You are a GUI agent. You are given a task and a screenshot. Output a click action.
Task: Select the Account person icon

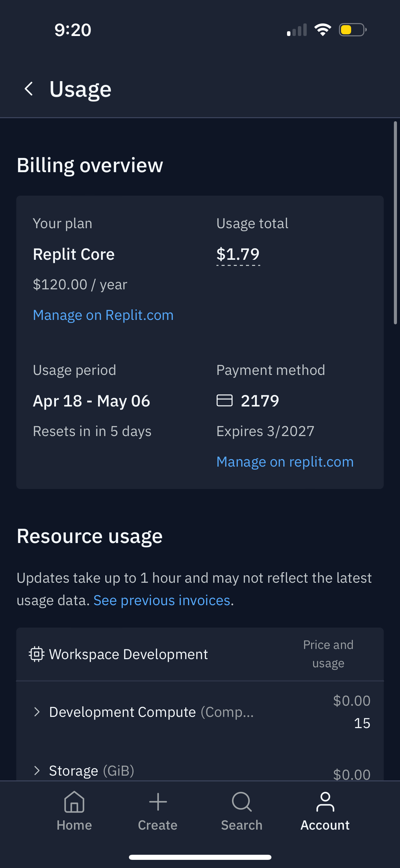(x=325, y=802)
